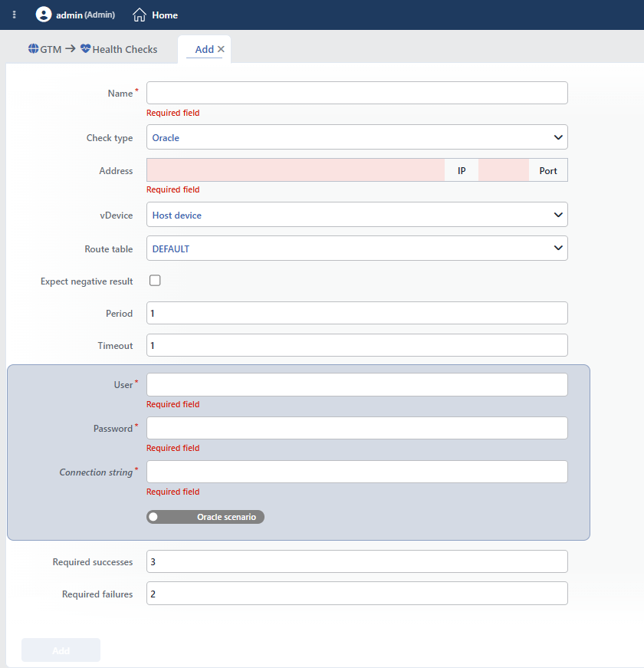Click the Route table dropdown chevron arrow

point(558,248)
